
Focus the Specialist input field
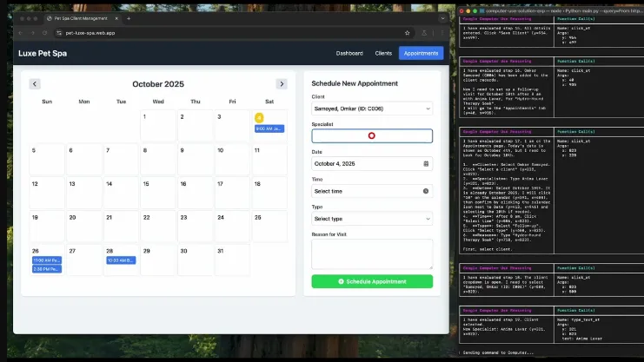click(x=371, y=135)
